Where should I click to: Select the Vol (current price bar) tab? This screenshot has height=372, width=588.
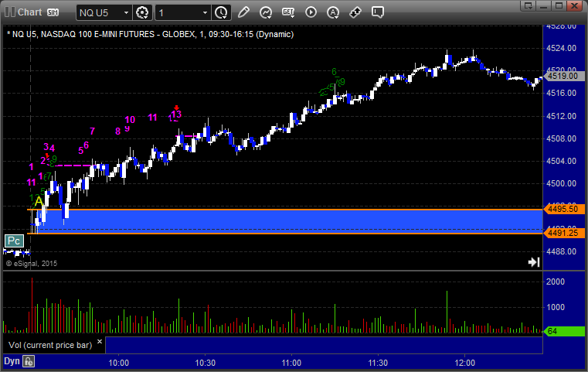click(53, 344)
